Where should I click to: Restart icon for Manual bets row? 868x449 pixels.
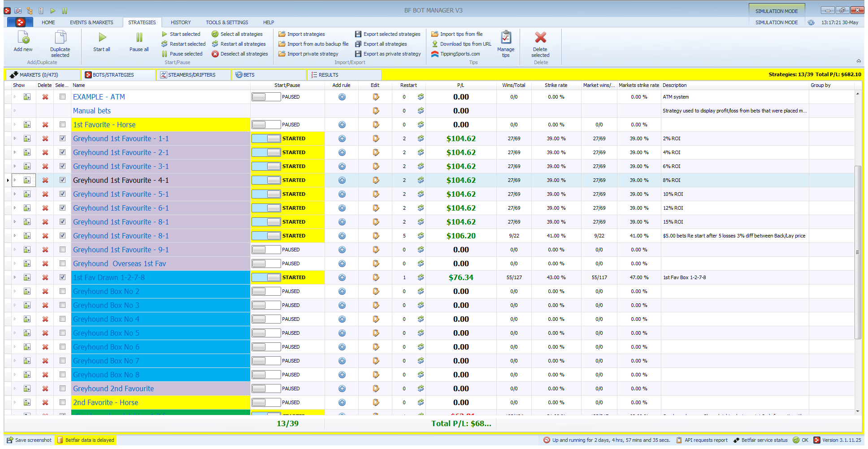pyautogui.click(x=421, y=111)
